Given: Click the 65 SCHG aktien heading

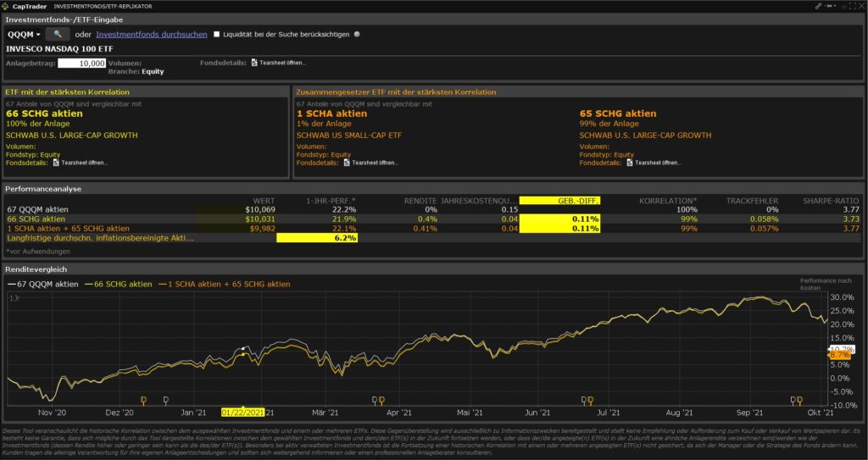Looking at the screenshot, I should [618, 114].
